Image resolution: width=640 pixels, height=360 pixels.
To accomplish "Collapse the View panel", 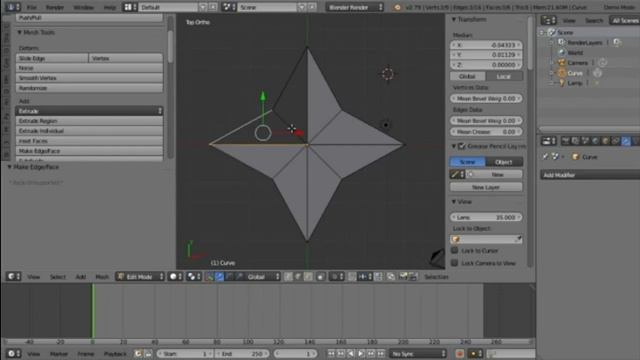I will 453,202.
